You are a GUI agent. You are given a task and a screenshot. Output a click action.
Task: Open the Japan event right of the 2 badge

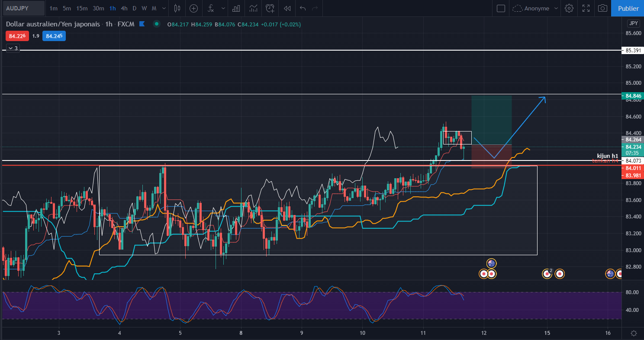click(x=560, y=273)
